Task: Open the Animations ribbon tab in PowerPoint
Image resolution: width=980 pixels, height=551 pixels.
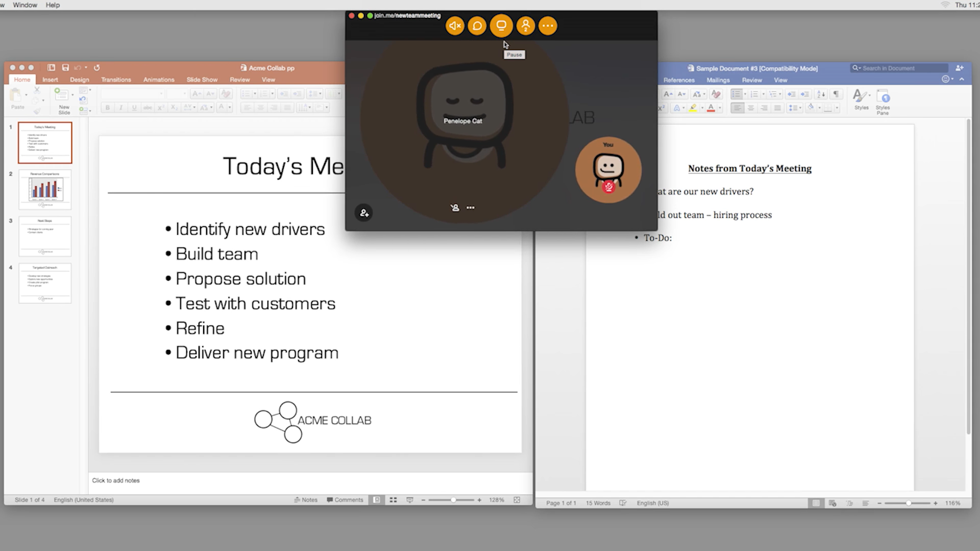Action: click(x=159, y=80)
